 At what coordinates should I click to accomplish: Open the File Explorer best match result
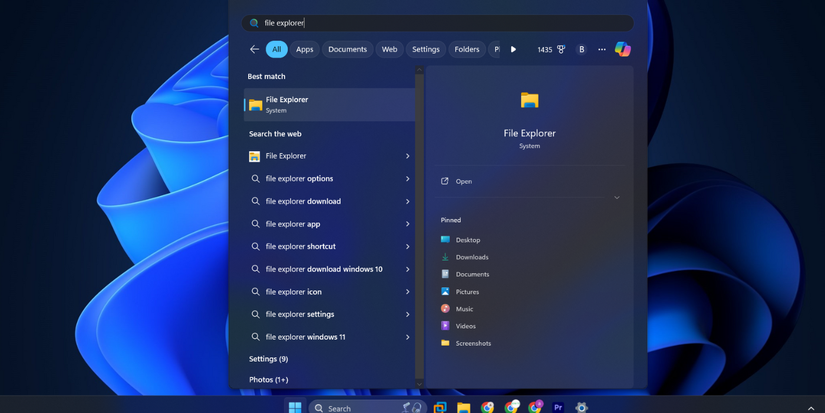(329, 105)
